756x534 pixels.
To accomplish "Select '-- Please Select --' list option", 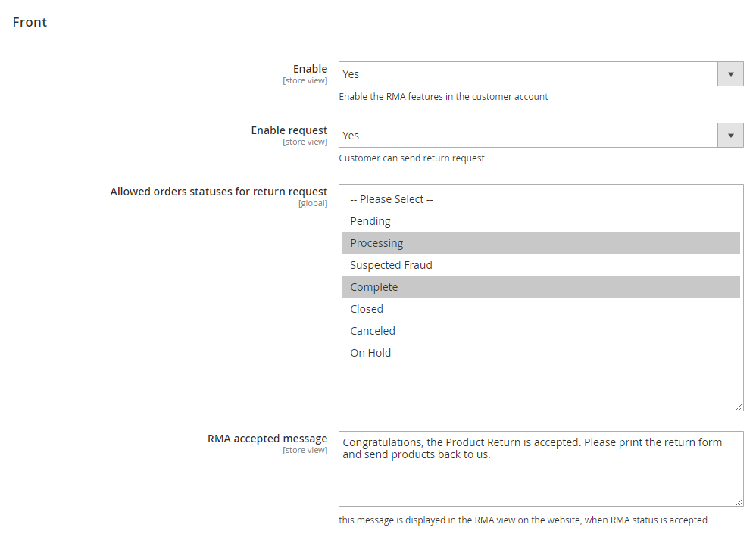I will click(x=392, y=199).
